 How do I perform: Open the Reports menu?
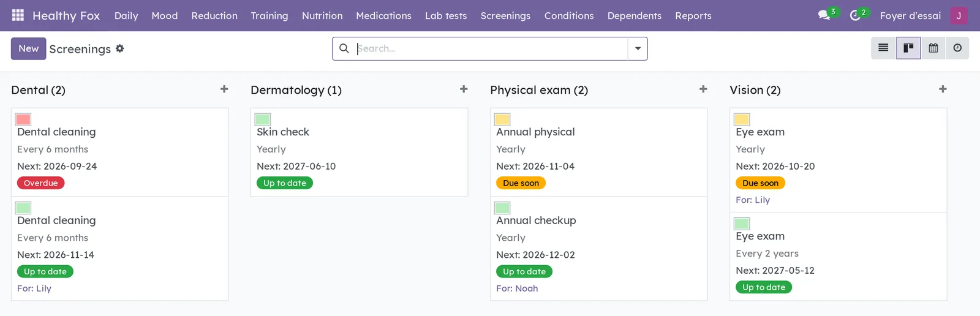(x=693, y=16)
